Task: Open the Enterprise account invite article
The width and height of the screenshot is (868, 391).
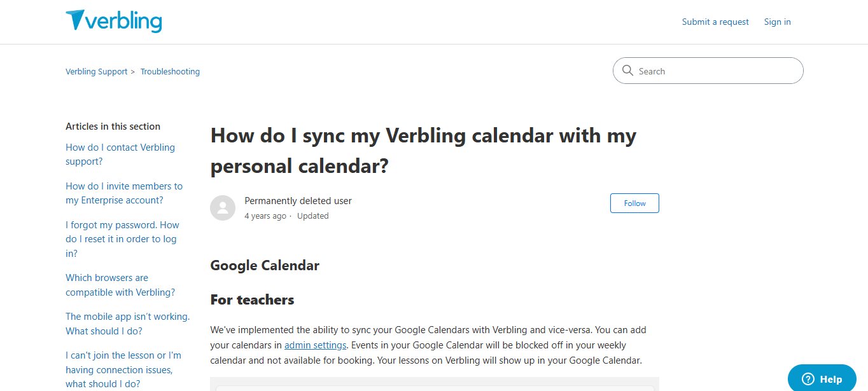Action: click(124, 193)
